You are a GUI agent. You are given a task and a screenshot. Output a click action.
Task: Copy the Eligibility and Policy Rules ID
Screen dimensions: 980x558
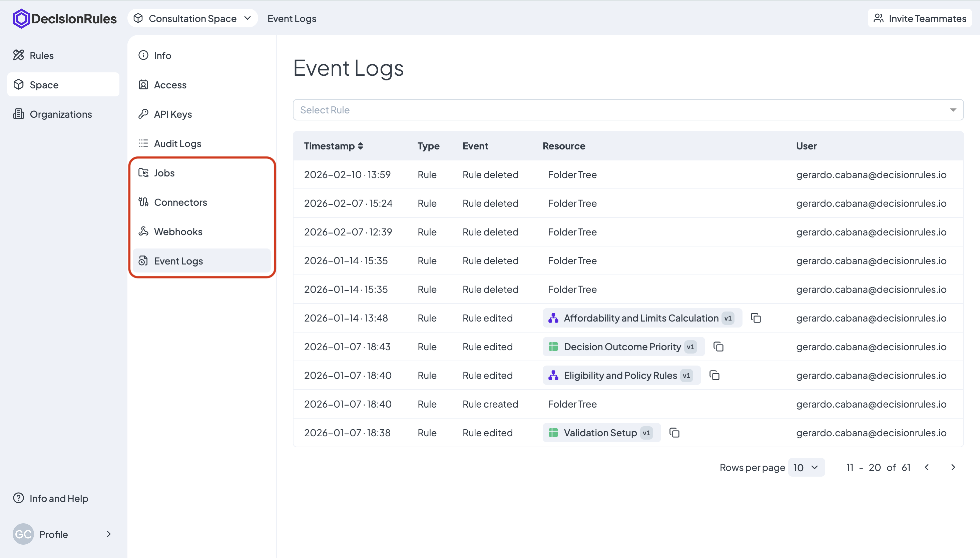click(714, 376)
